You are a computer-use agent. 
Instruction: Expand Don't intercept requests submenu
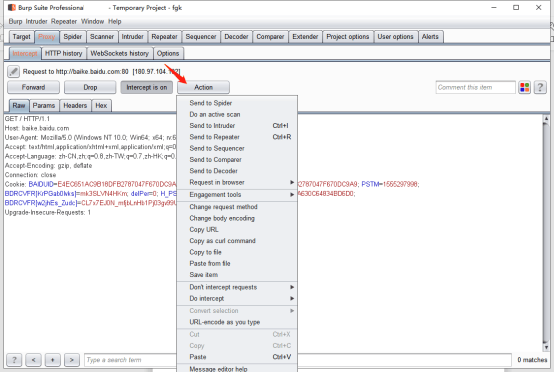[x=237, y=287]
